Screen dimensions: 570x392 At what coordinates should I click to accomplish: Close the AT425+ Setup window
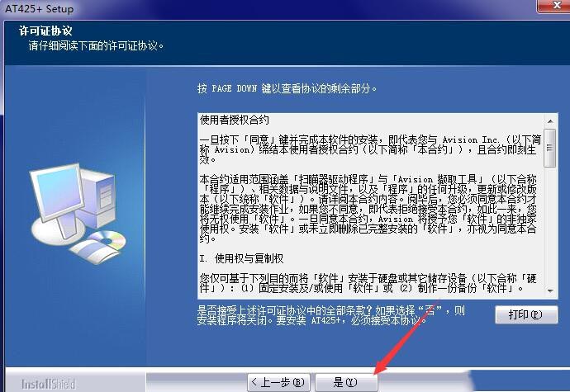click(556, 5)
